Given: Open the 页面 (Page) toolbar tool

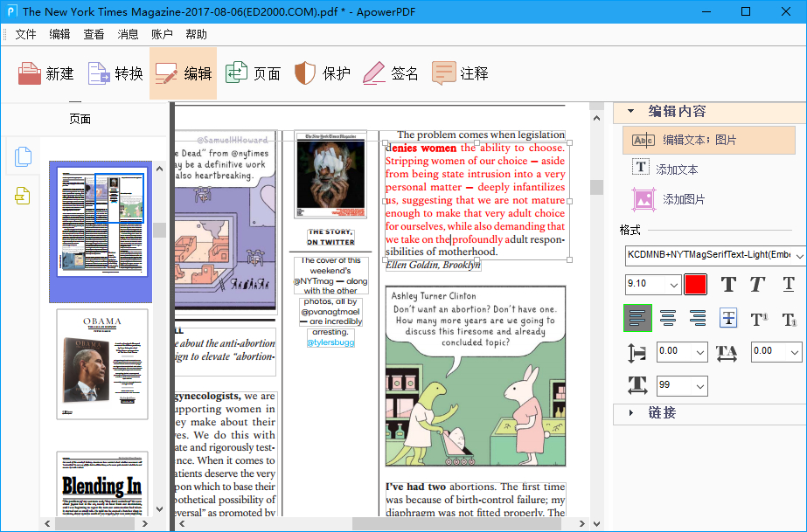Looking at the screenshot, I should click(x=252, y=73).
